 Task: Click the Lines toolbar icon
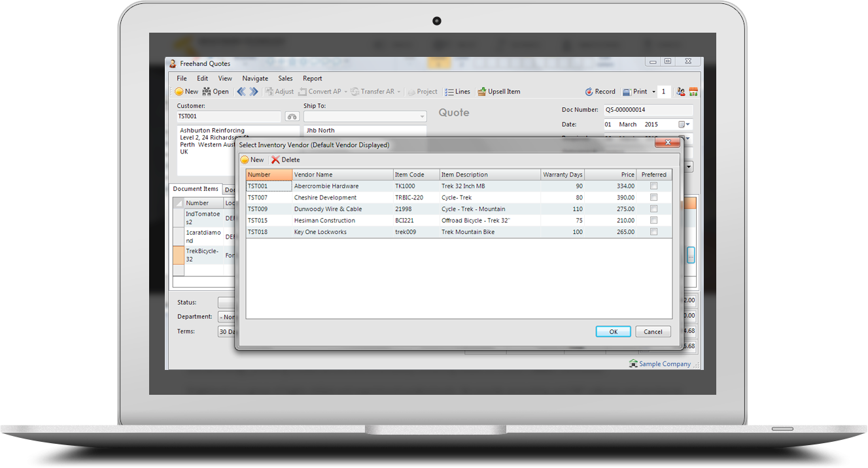coord(449,92)
